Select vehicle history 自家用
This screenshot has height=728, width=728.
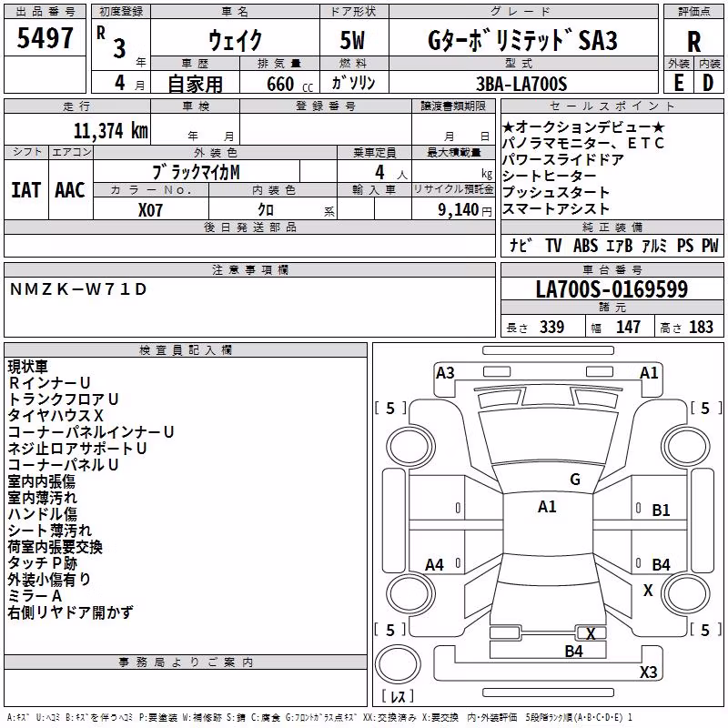click(195, 84)
